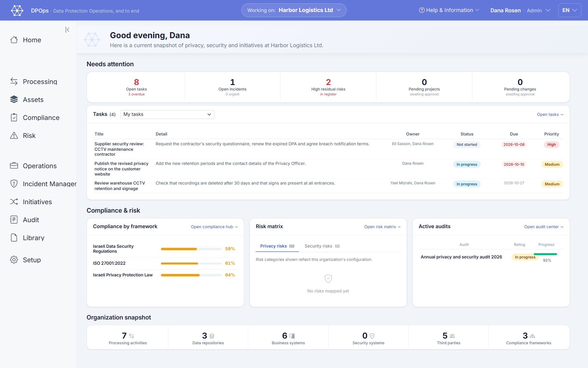Open the Dana Rosen Admin user menu

[x=520, y=10]
